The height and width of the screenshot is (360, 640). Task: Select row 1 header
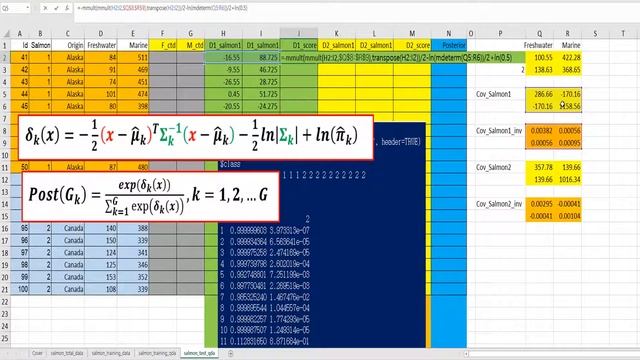pos(5,45)
